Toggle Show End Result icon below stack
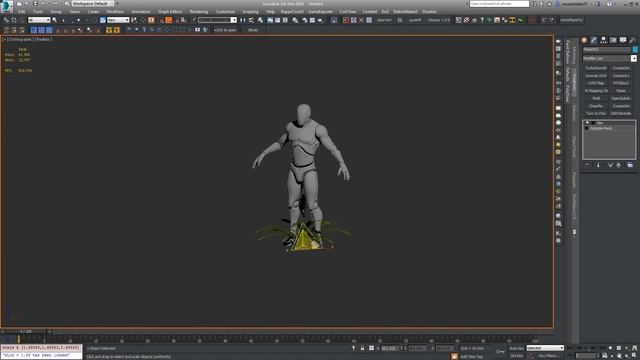 pos(598,165)
